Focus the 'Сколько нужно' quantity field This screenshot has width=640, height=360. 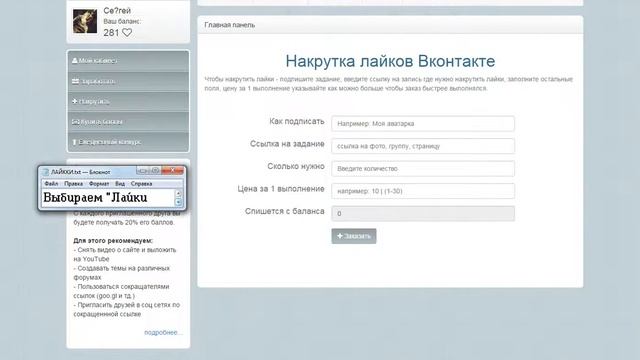423,169
